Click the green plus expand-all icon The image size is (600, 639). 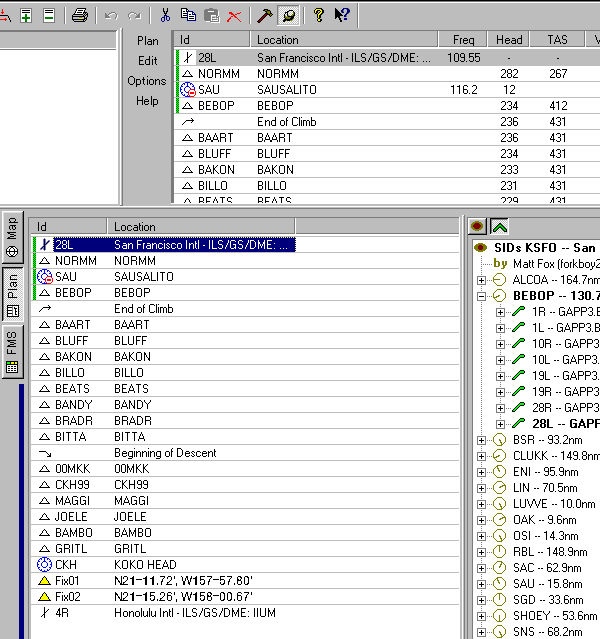pos(27,15)
